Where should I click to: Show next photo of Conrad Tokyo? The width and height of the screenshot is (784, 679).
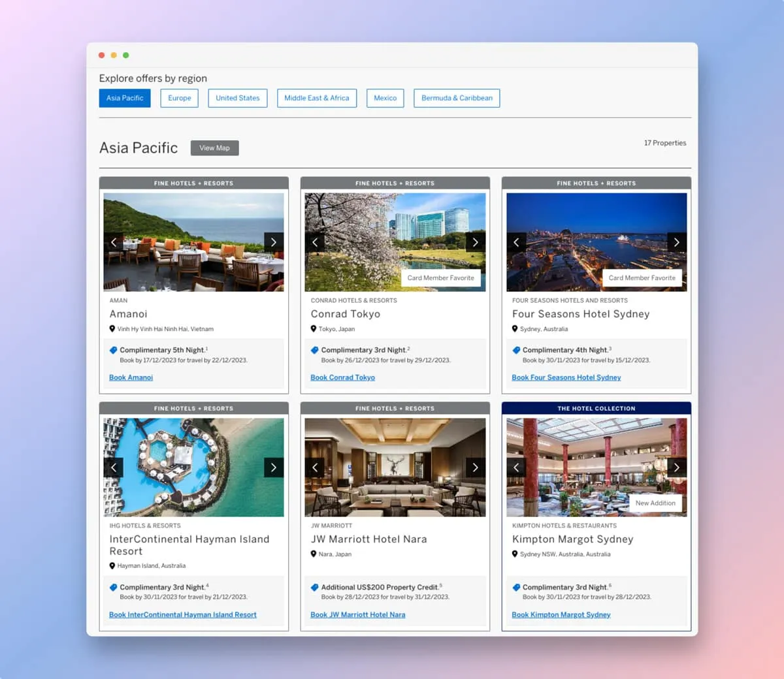(x=476, y=242)
